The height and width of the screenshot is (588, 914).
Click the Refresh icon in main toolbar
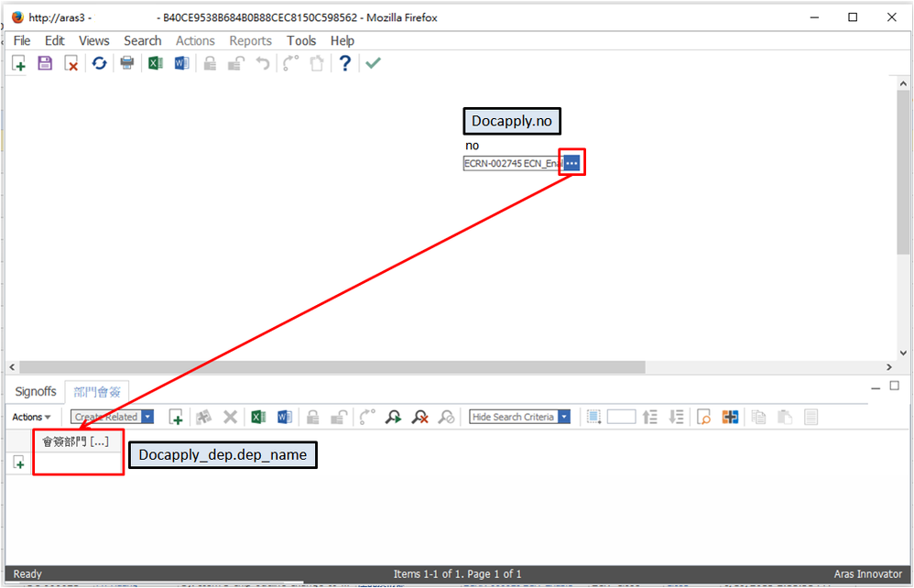99,63
